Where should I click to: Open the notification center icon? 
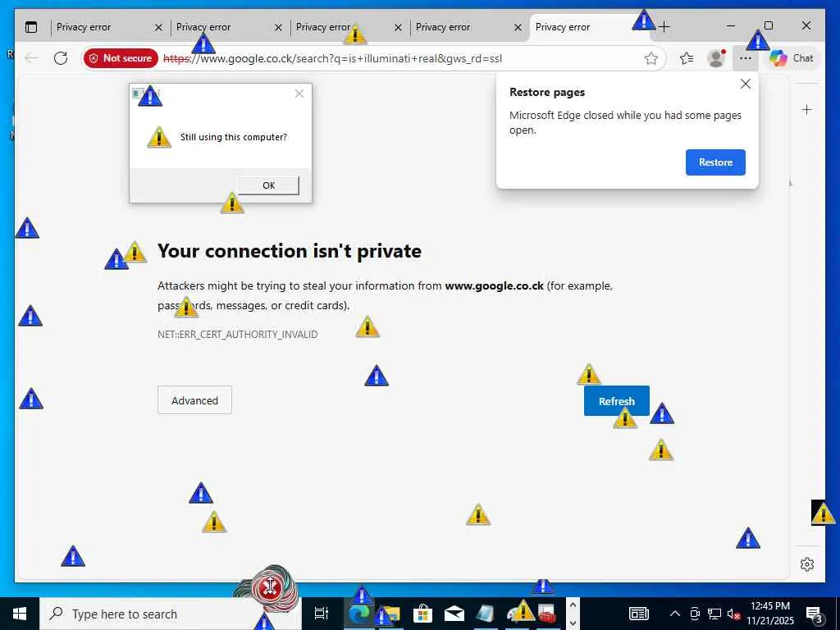tap(814, 614)
